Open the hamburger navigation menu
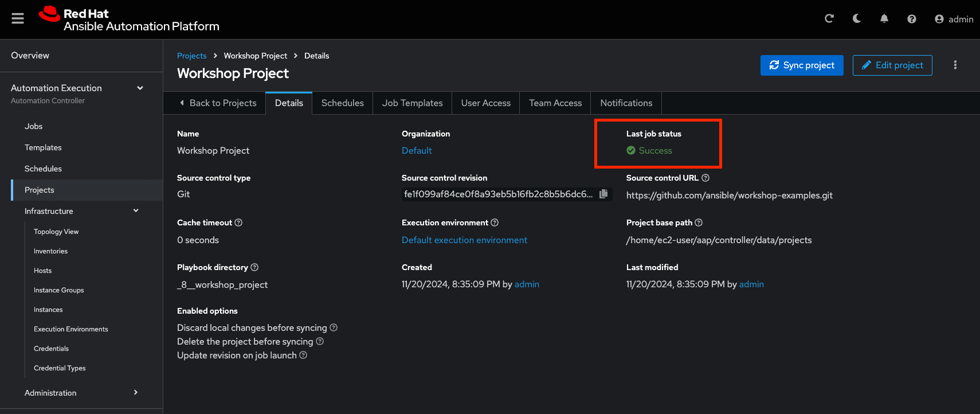This screenshot has height=414, width=980. pos(18,19)
